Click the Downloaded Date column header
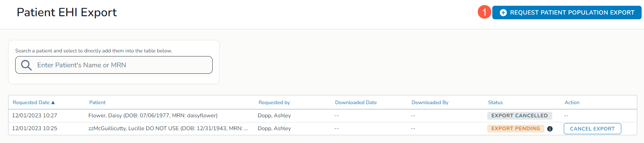 click(x=356, y=102)
